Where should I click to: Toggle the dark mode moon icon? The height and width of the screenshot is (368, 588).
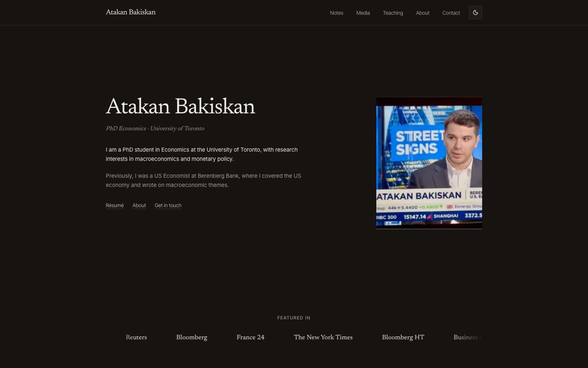coord(475,13)
